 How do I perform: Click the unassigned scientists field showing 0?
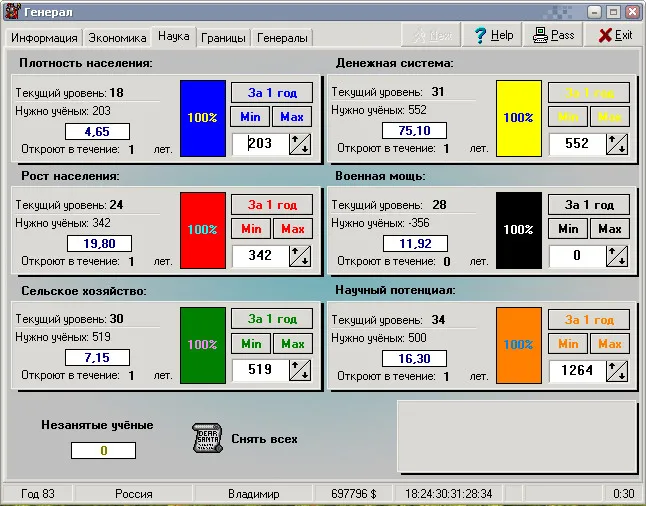[x=102, y=451]
